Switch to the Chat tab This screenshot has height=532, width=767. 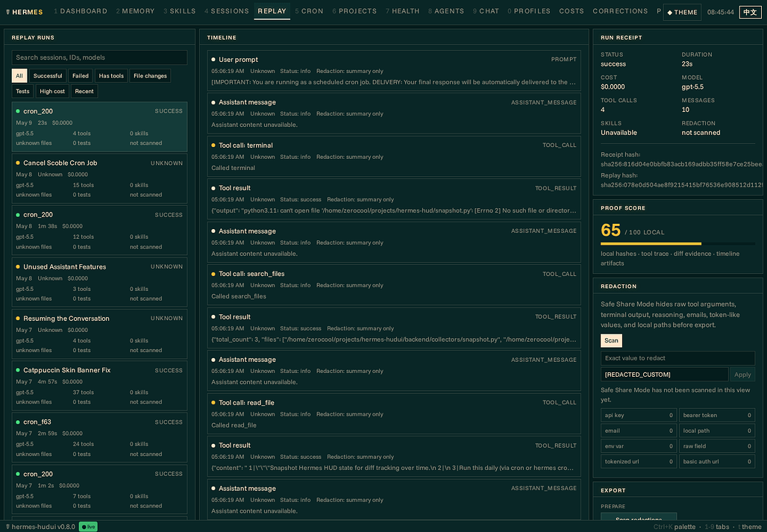coord(486,10)
